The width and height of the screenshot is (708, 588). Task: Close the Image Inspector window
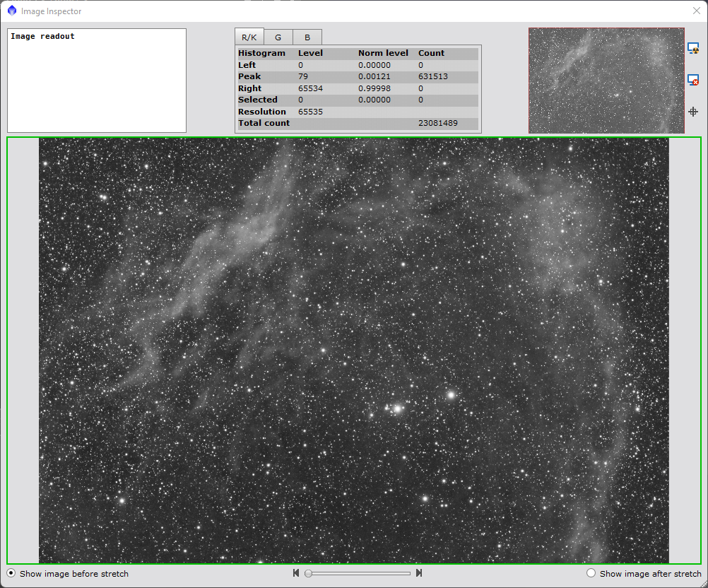tap(696, 11)
